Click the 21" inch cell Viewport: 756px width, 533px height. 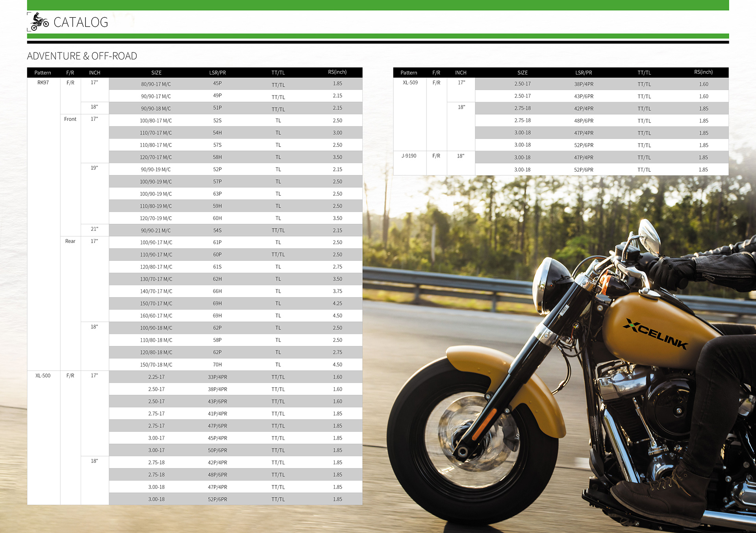click(94, 229)
